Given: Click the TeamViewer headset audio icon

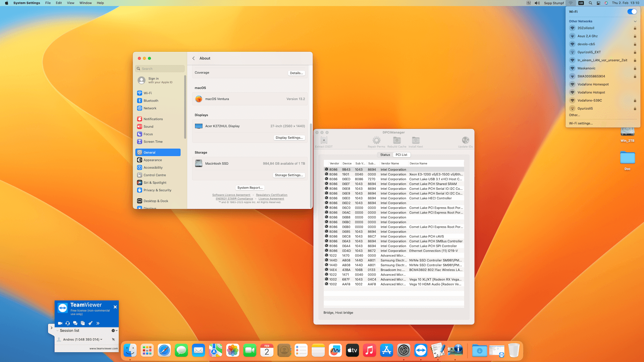Looking at the screenshot, I should click(x=68, y=323).
